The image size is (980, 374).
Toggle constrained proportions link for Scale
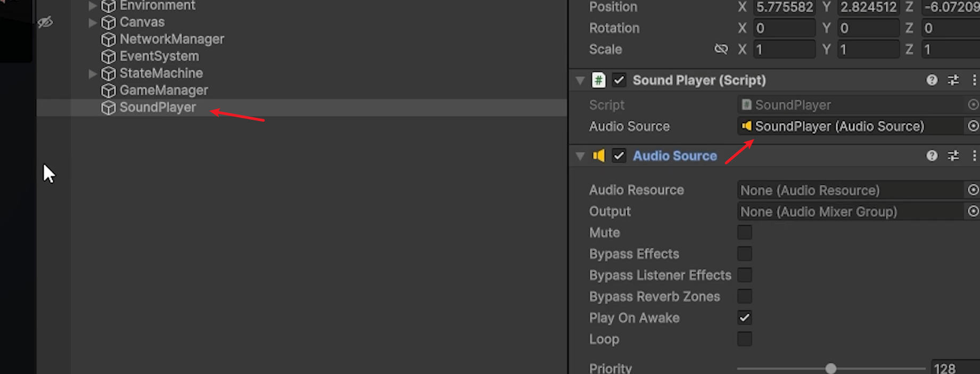coord(721,50)
